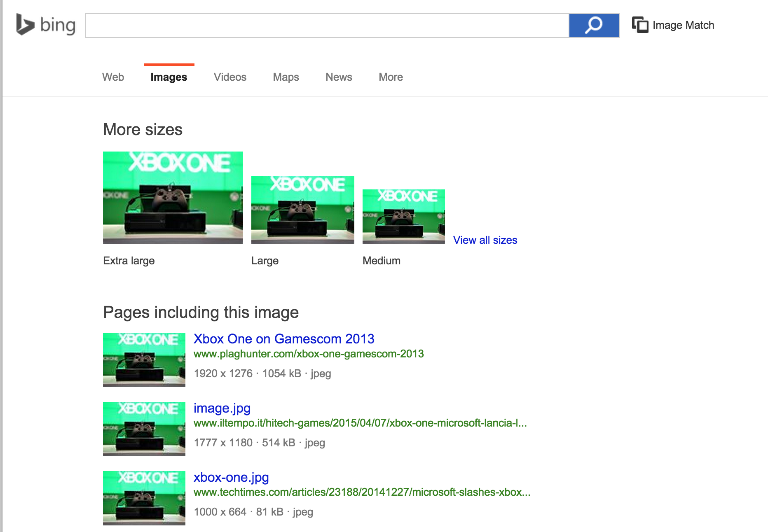Click the plaghunter.com result thumbnail

[144, 359]
